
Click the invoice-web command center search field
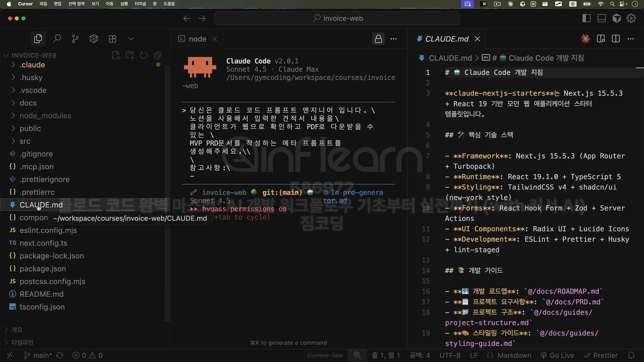click(x=337, y=18)
